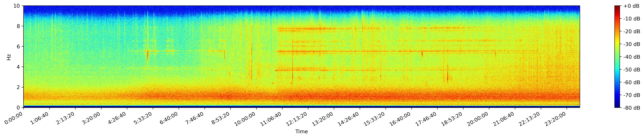
Task: Click the -40 dB colorbar label
Action: [x=632, y=57]
